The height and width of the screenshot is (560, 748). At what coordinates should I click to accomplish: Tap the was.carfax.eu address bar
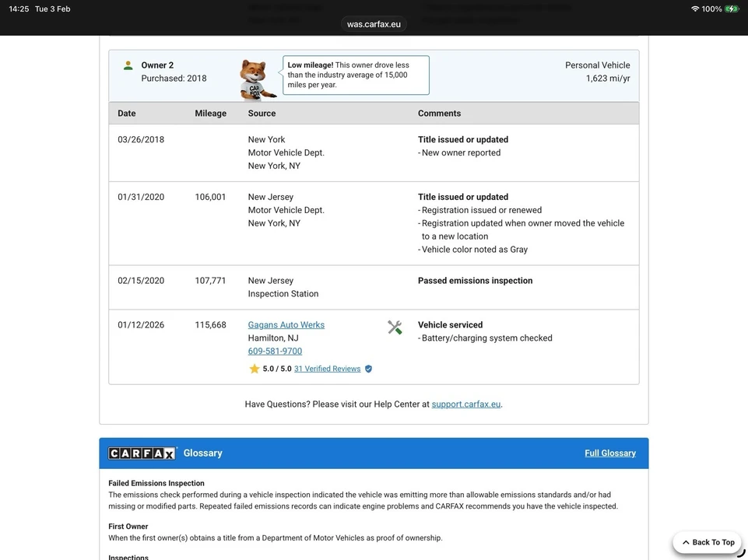click(374, 24)
